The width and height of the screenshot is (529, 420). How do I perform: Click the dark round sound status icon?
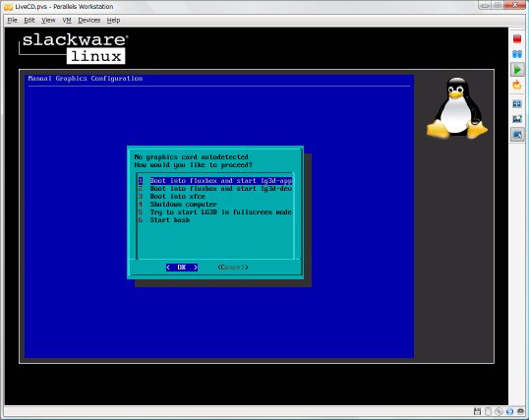pyautogui.click(x=521, y=411)
